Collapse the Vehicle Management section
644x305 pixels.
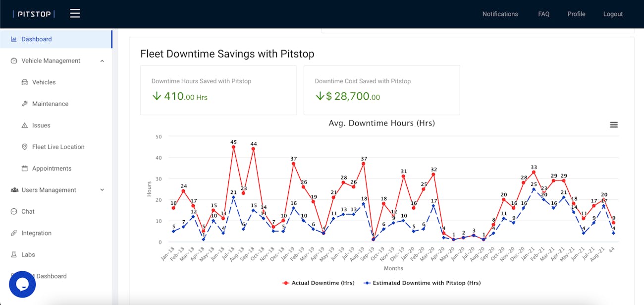pos(102,61)
